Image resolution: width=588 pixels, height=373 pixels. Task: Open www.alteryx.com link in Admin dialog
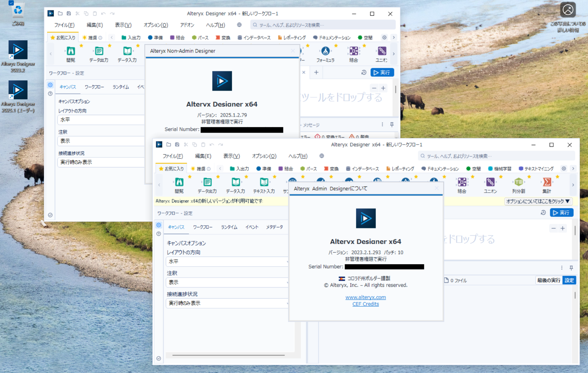point(366,297)
